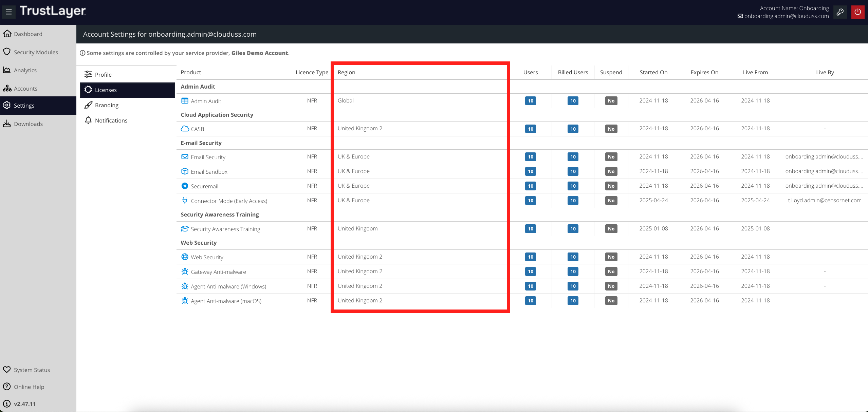Image resolution: width=868 pixels, height=412 pixels.
Task: Click 'Global' region cell for Admin Audit
Action: point(346,100)
